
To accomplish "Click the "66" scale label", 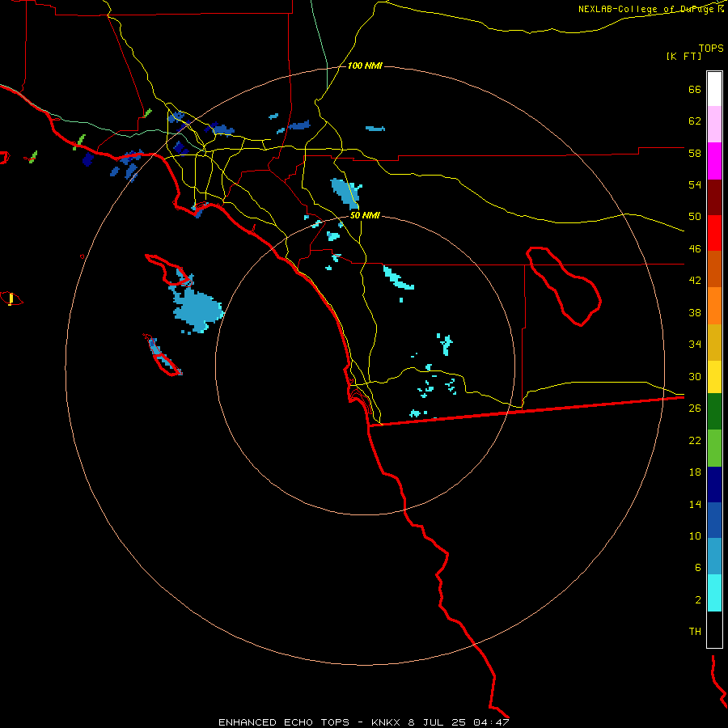I will [x=695, y=90].
